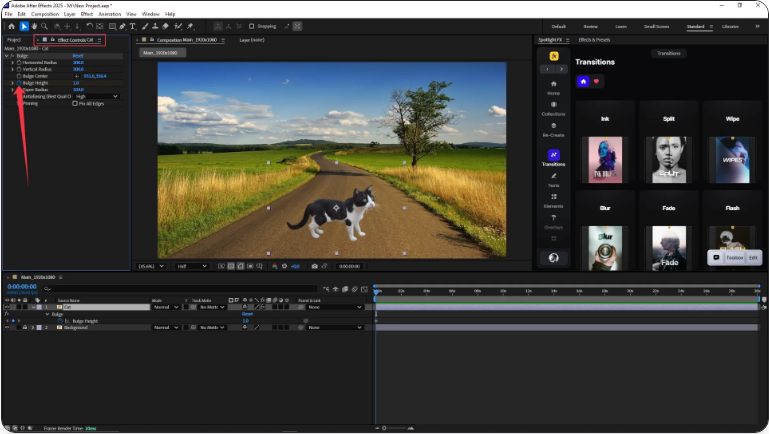
Task: Open the Antialiasing quality dropdown
Action: (x=95, y=96)
